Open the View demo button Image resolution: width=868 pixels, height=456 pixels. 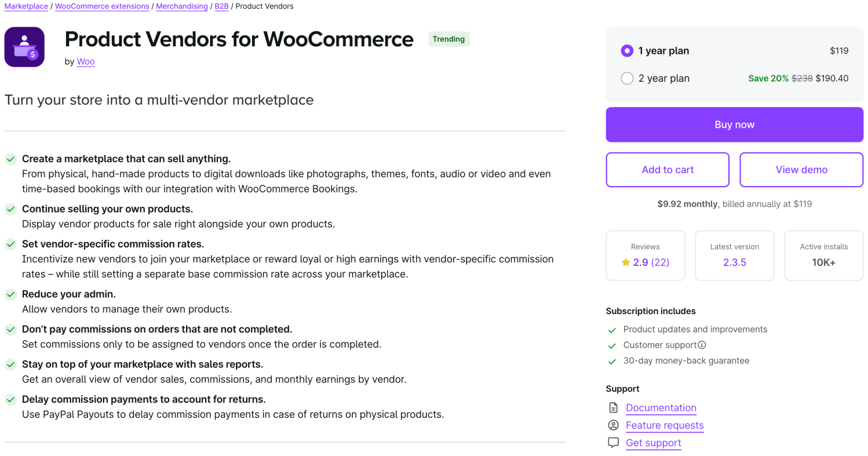[x=801, y=170]
